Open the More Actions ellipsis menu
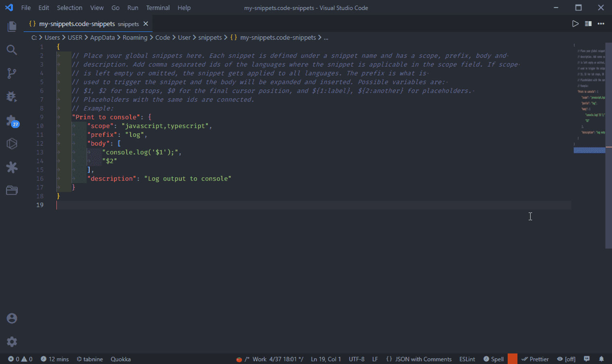The height and width of the screenshot is (364, 612). 601,24
